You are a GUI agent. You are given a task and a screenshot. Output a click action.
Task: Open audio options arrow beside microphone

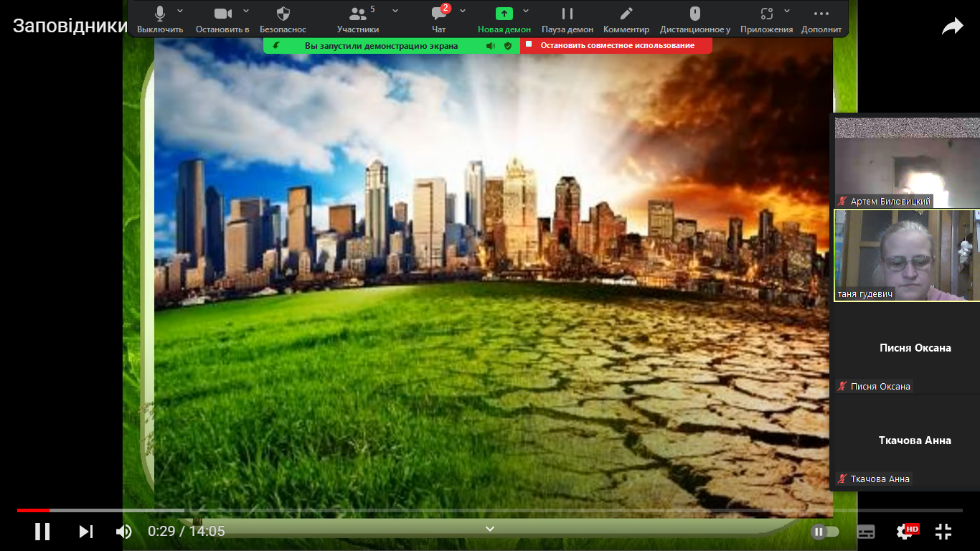(180, 11)
